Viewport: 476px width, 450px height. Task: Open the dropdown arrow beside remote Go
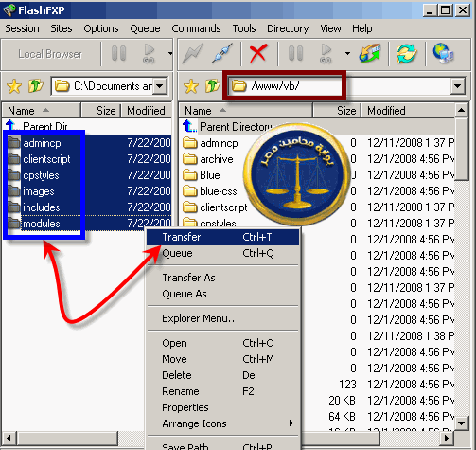pyautogui.click(x=347, y=53)
